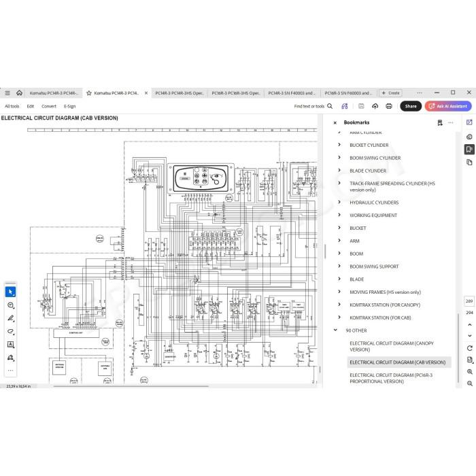Select the freehand draw loop tool
The width and height of the screenshot is (476, 476).
pyautogui.click(x=11, y=331)
